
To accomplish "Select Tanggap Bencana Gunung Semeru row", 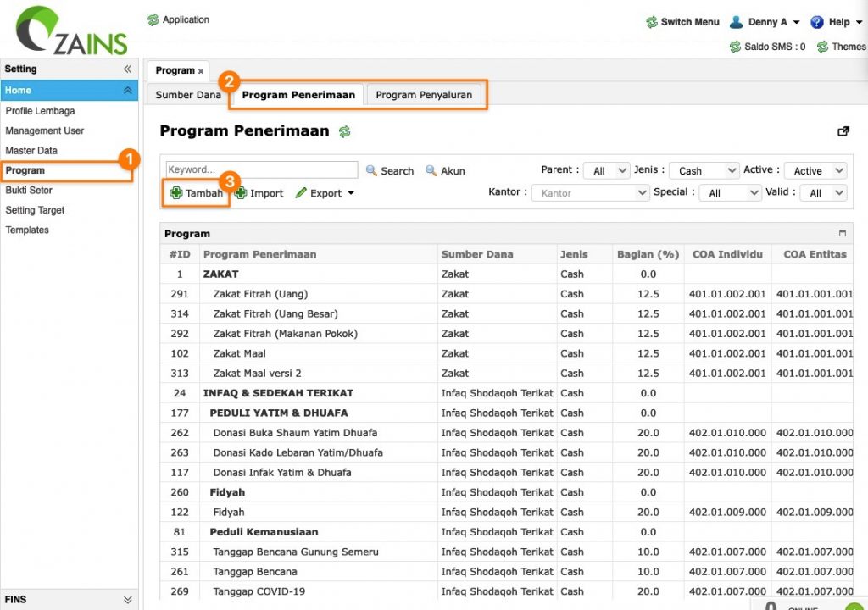I will tap(506, 552).
